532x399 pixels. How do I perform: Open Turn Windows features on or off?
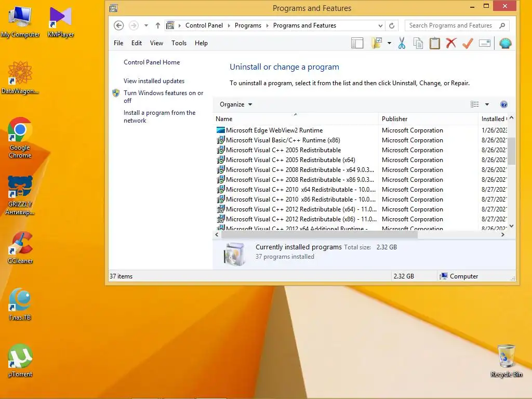[163, 97]
